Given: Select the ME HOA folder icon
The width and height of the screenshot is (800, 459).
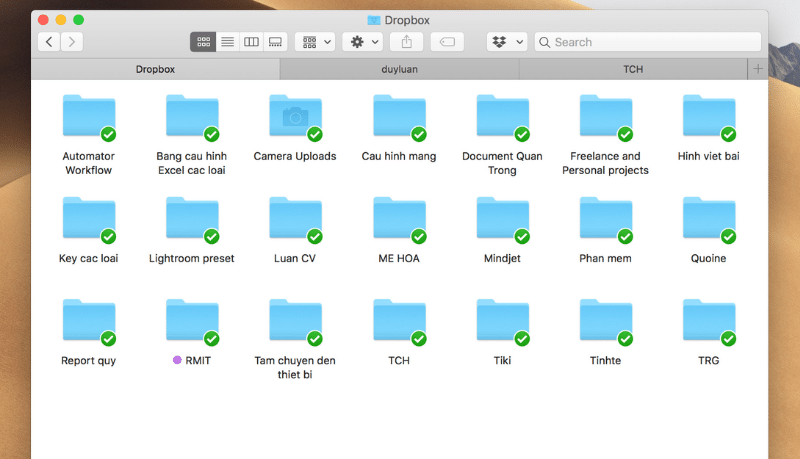Looking at the screenshot, I should [x=399, y=218].
